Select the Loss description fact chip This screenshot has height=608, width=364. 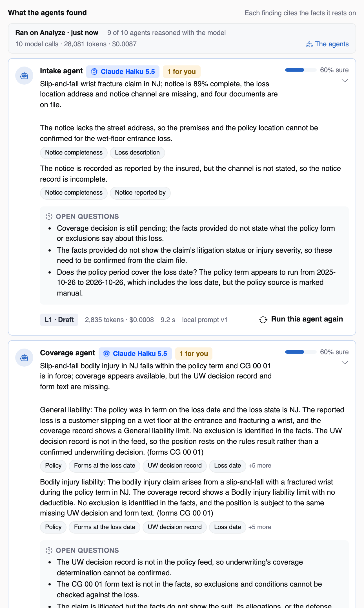tap(137, 153)
